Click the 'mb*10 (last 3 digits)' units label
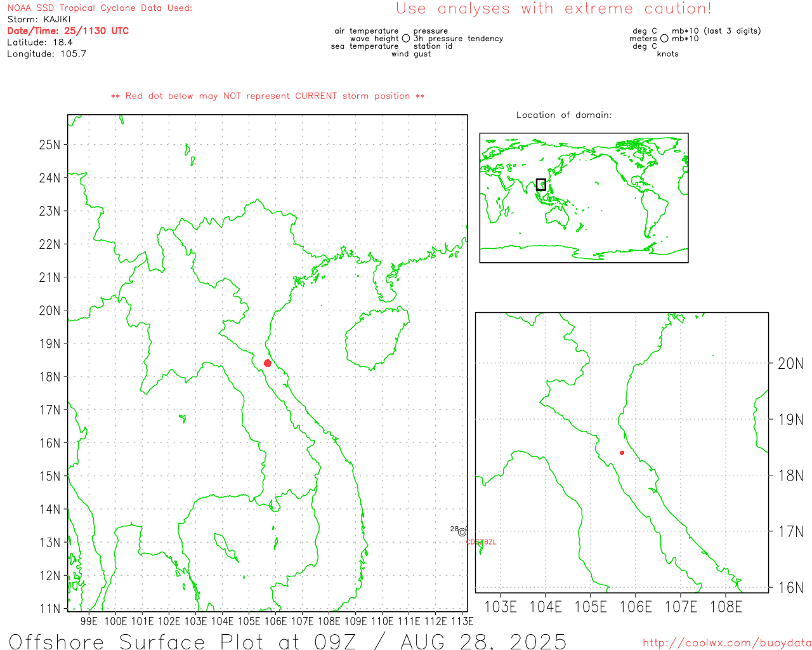This screenshot has width=812, height=650. (x=716, y=31)
